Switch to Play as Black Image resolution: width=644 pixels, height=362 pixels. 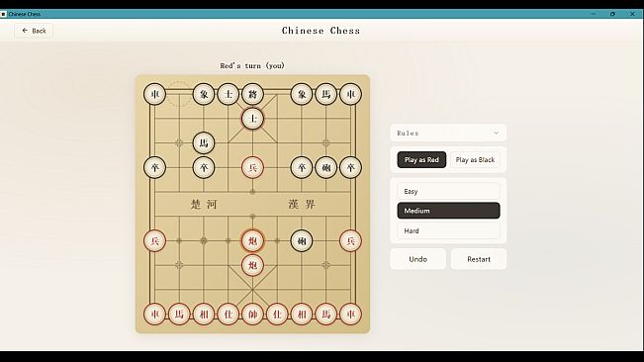click(x=475, y=159)
